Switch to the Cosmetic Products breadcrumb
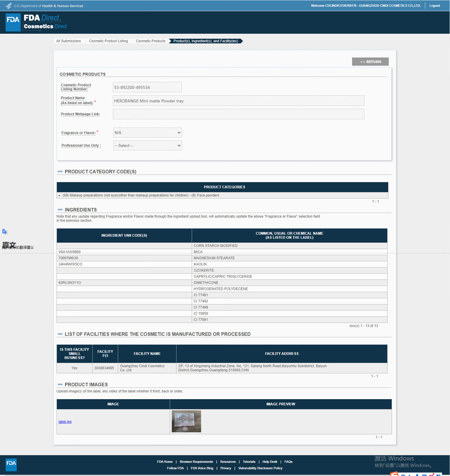 click(x=150, y=41)
